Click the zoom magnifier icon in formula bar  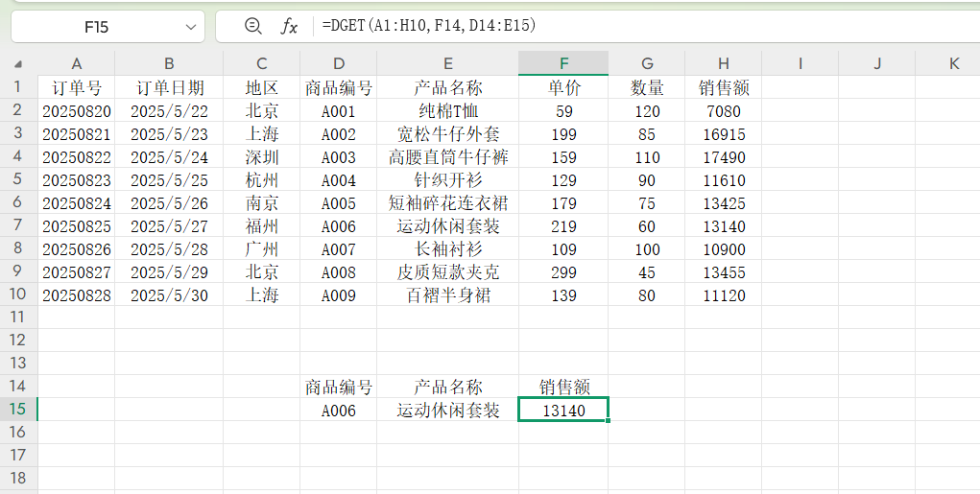[x=252, y=26]
